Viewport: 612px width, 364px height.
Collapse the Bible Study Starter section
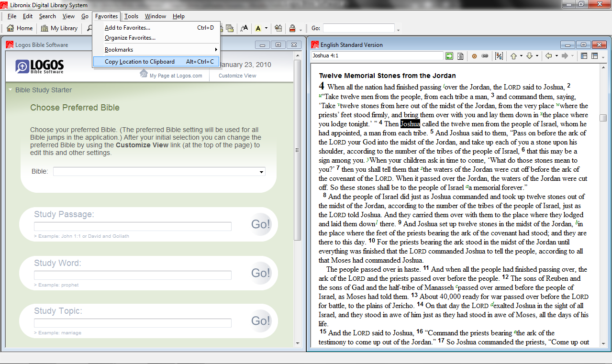tap(10, 90)
